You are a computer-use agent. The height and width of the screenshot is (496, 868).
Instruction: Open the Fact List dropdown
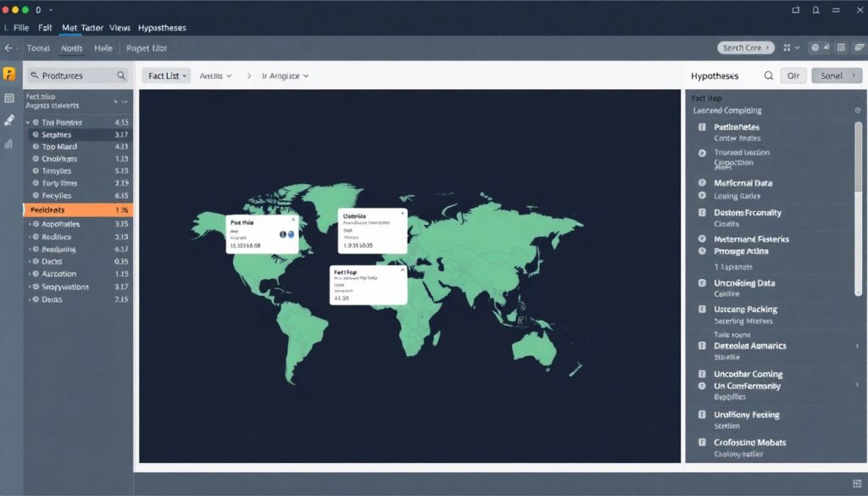click(x=166, y=75)
